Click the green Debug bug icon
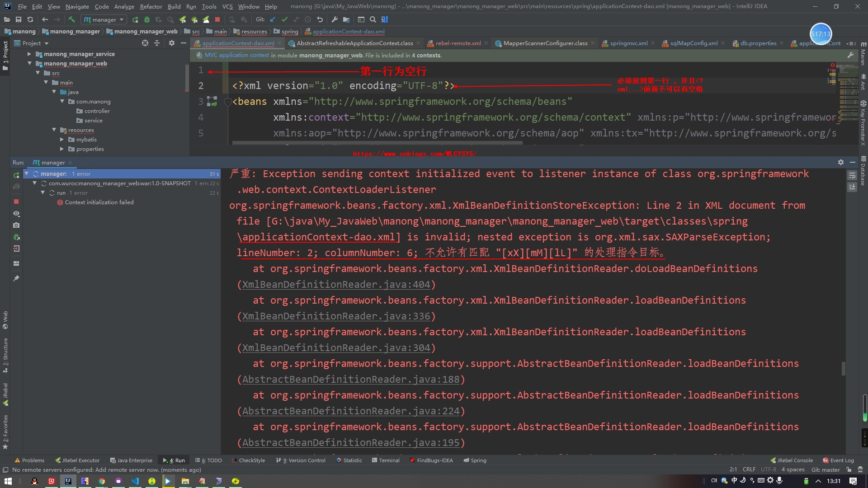Screen dimensions: 868x488 (x=147, y=19)
